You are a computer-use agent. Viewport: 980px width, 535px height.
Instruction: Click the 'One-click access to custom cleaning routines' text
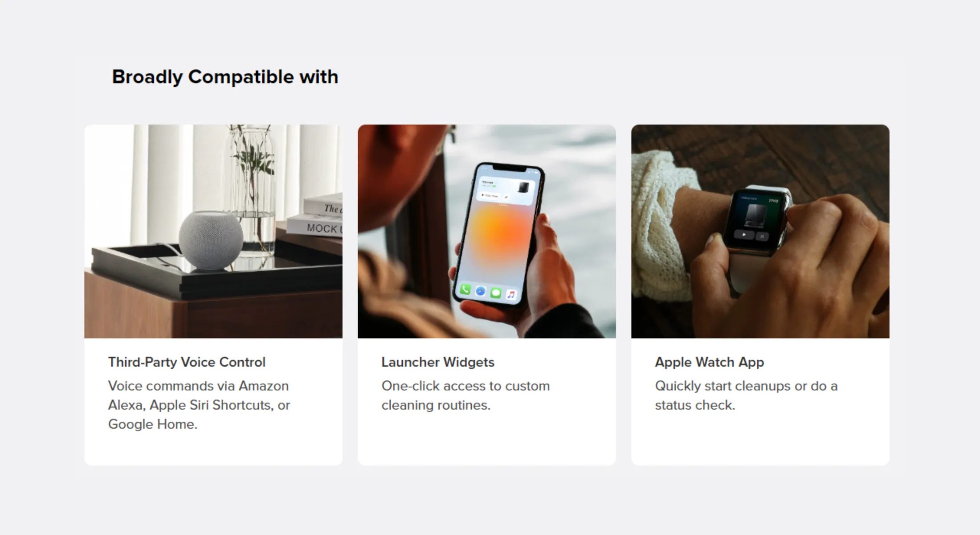[465, 395]
